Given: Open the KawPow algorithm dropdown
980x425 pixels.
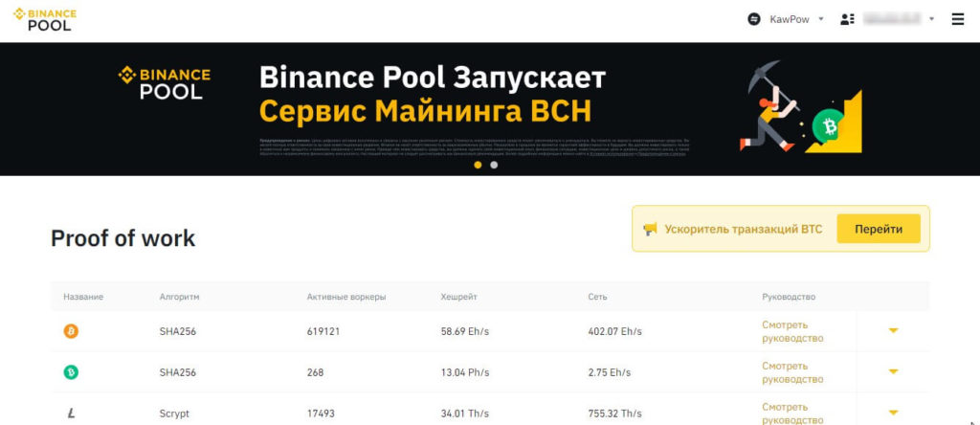Looking at the screenshot, I should tap(820, 19).
